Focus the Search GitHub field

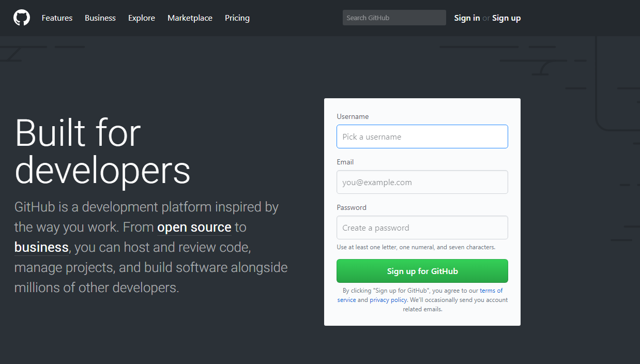[x=394, y=18]
